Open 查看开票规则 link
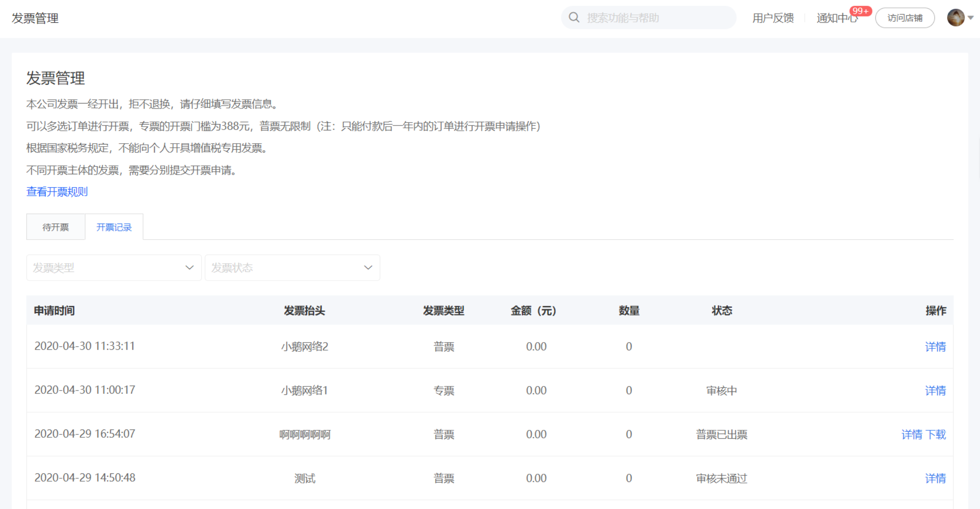The image size is (980, 509). 57,192
